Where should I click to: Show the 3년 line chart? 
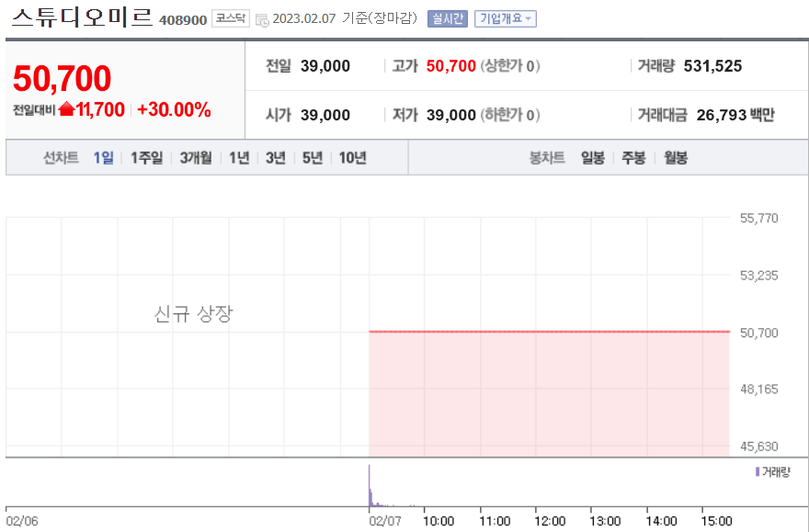point(276,157)
